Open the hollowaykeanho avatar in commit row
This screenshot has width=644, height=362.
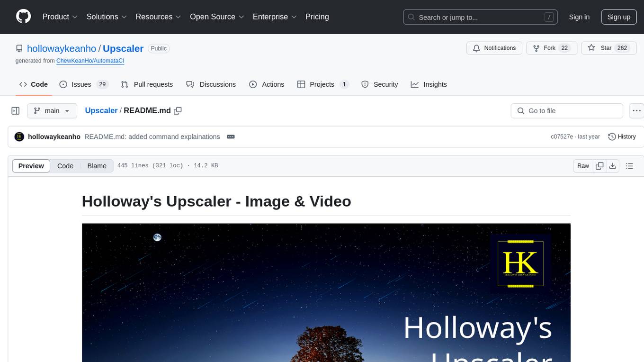[19, 136]
